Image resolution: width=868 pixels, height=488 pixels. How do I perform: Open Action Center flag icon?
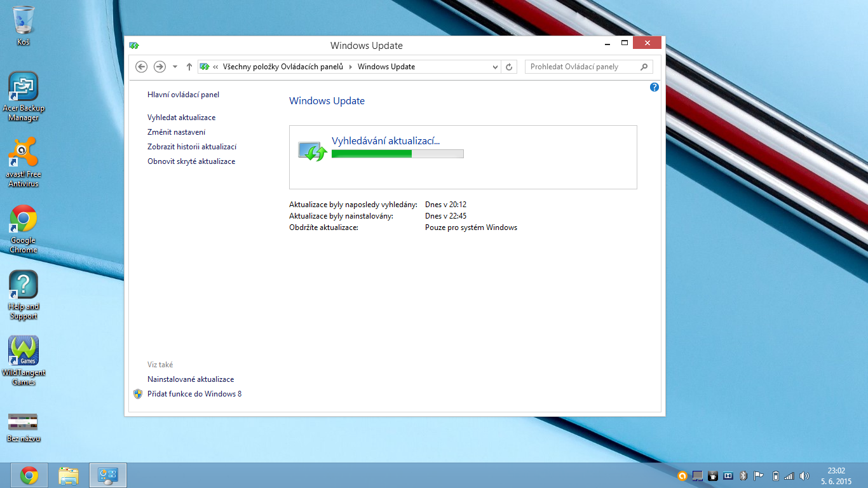[759, 475]
